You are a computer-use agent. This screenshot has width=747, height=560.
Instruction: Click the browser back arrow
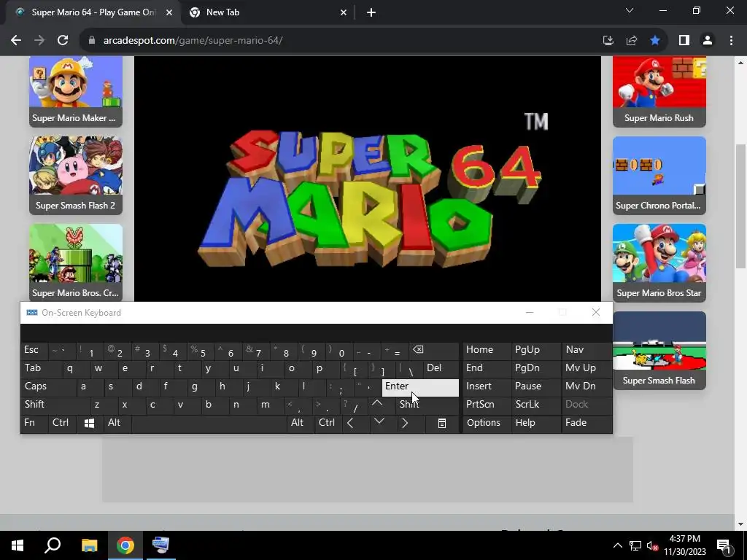click(16, 41)
